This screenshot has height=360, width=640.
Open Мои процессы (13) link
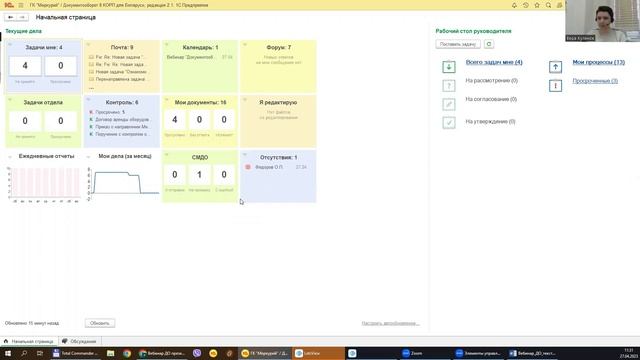598,62
